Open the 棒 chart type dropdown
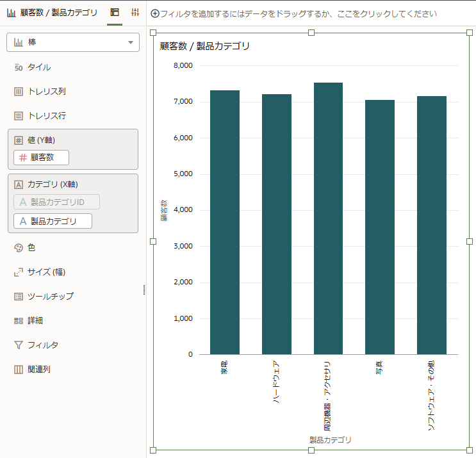Screen dimensions: 476x458 coord(73,42)
